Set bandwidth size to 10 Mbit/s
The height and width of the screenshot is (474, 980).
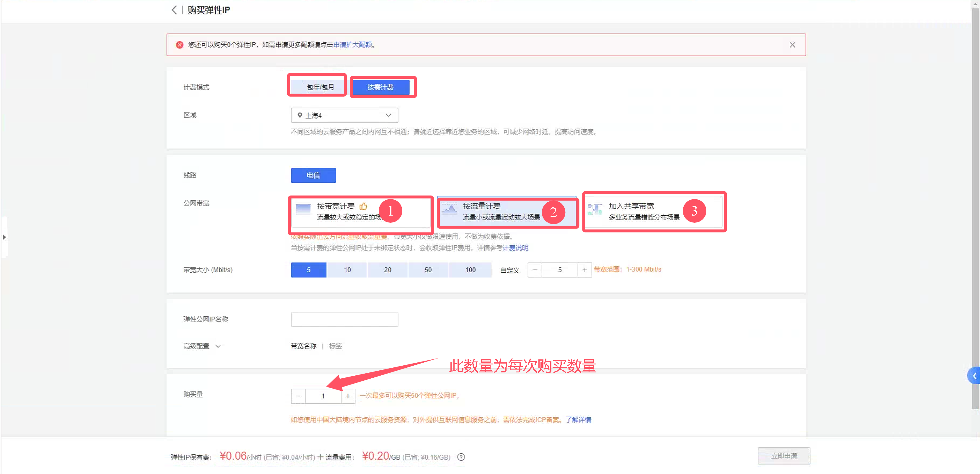click(347, 270)
